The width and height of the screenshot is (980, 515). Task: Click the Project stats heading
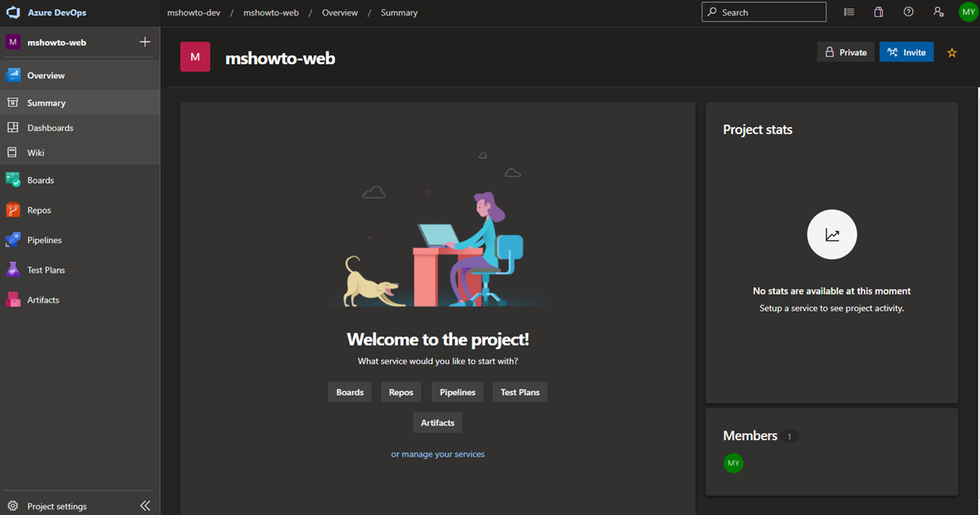click(758, 129)
